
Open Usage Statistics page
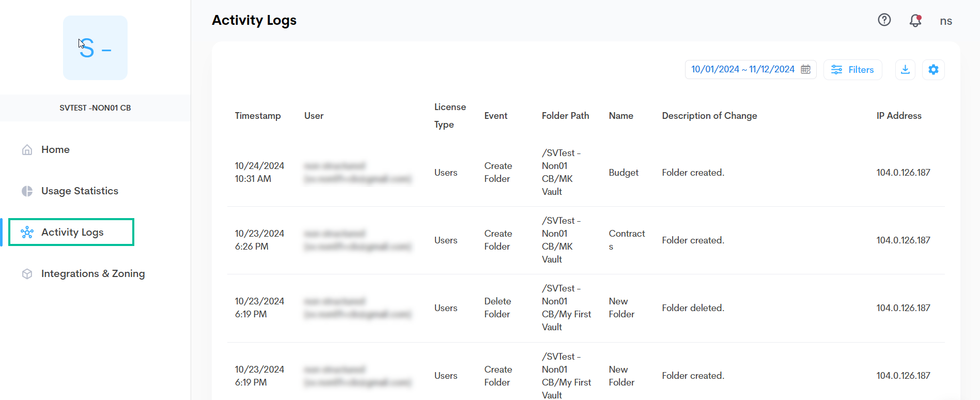click(x=80, y=191)
